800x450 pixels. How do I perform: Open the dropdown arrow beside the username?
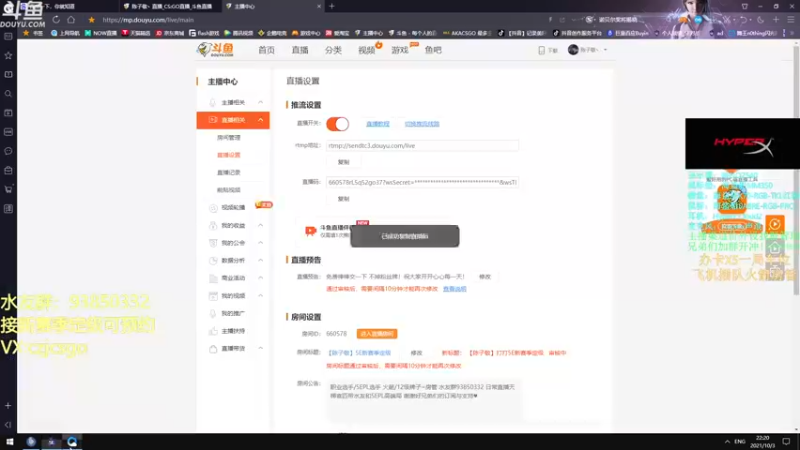(x=605, y=50)
